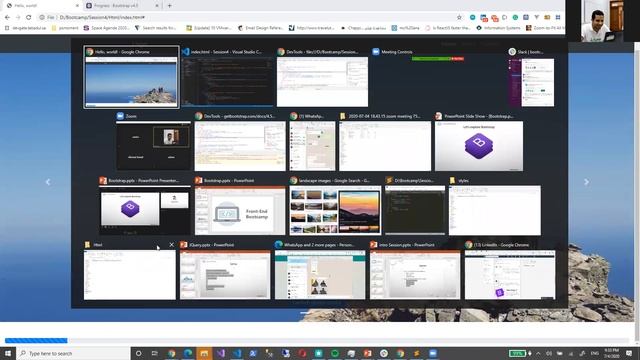640x360 pixels.
Task: Open DevTools getbootstrap.com window thumbnail
Action: click(x=240, y=142)
